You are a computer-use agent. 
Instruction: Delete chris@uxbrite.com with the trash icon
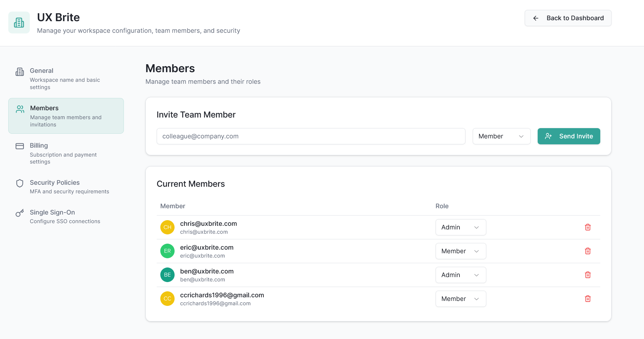click(588, 227)
